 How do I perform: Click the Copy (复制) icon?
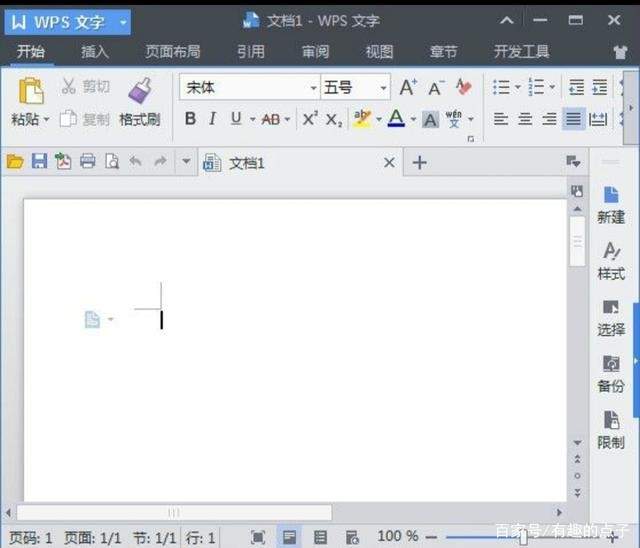point(68,119)
